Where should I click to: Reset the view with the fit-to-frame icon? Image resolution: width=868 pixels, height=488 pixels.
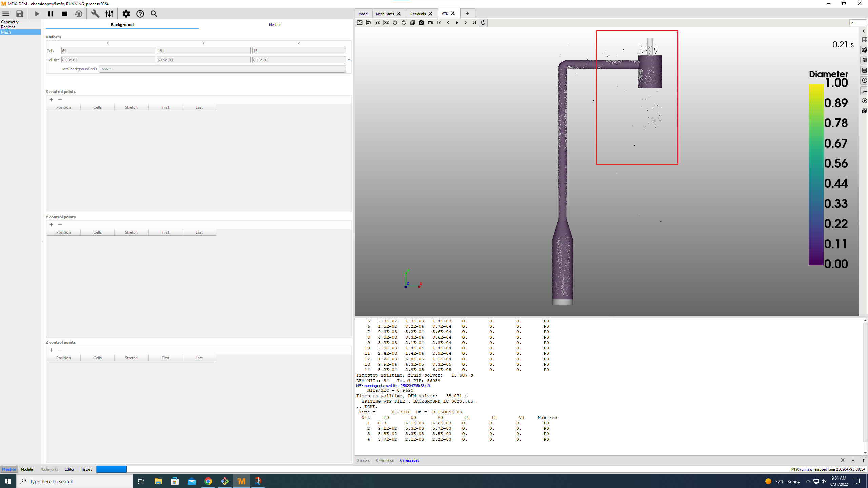click(x=360, y=23)
